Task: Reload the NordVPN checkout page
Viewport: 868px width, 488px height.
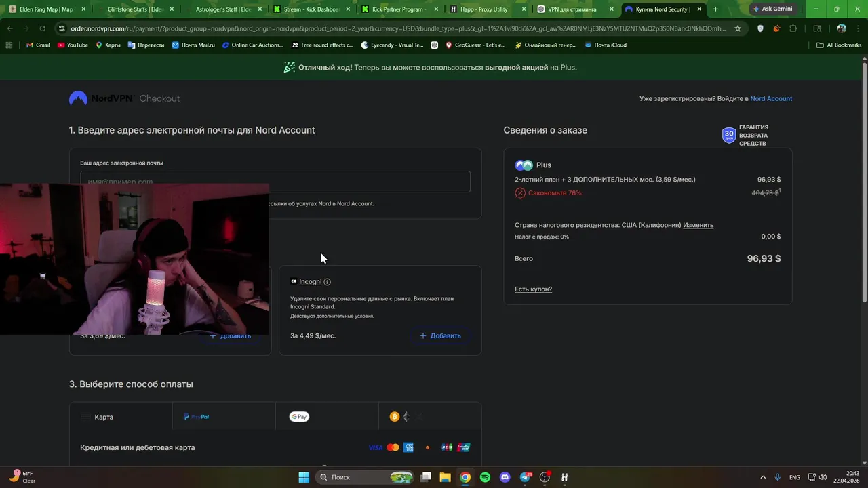Action: coord(42,28)
